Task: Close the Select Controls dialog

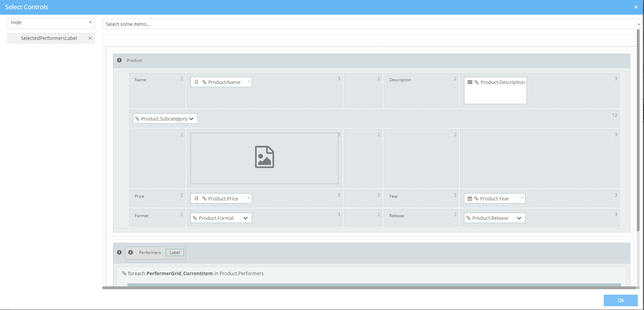Action: click(x=636, y=7)
